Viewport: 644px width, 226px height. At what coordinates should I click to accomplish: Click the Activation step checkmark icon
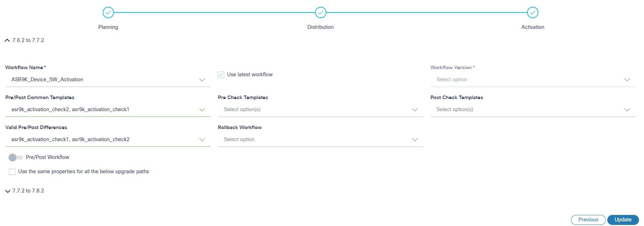532,12
